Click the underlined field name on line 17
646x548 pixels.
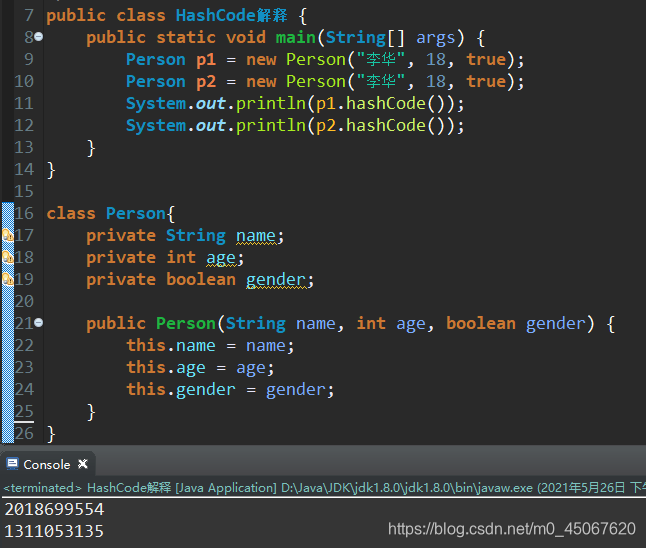(x=256, y=236)
